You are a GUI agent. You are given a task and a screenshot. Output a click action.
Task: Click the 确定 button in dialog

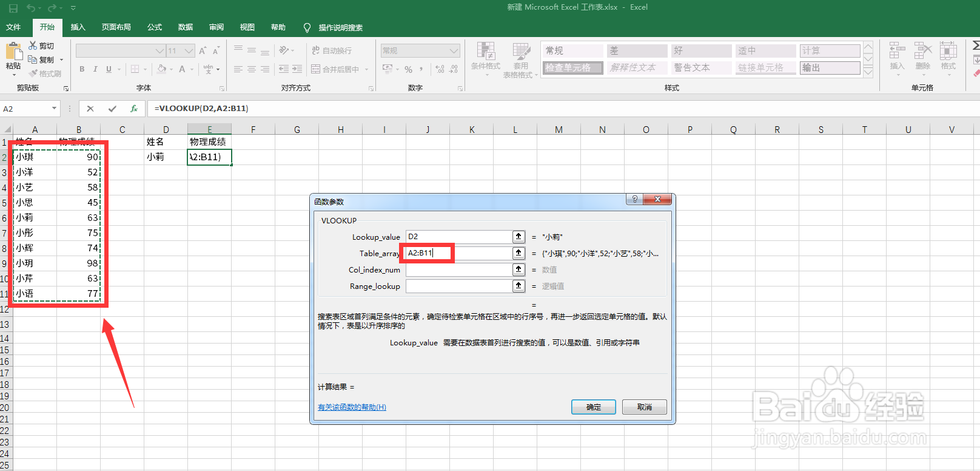tap(594, 407)
